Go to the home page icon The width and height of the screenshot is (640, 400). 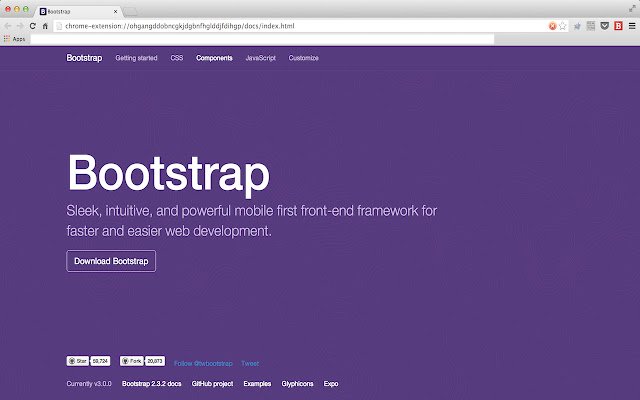[x=45, y=26]
